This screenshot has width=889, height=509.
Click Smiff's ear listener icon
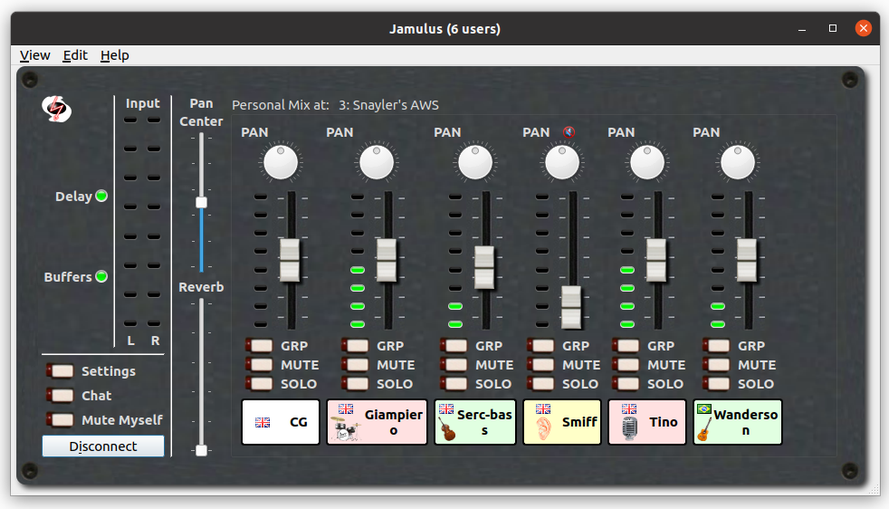point(542,429)
